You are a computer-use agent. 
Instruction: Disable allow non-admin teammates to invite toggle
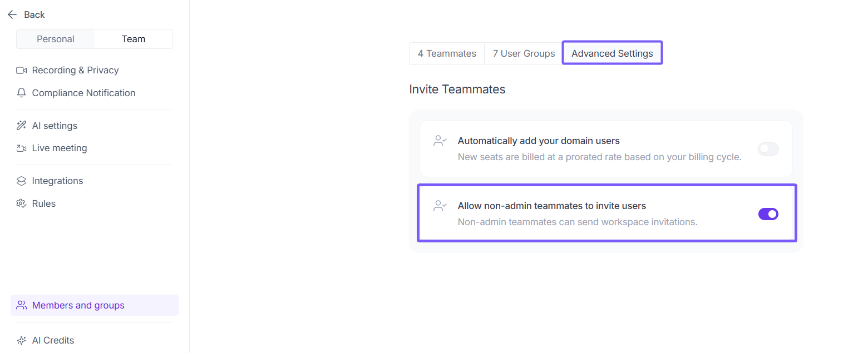(768, 214)
